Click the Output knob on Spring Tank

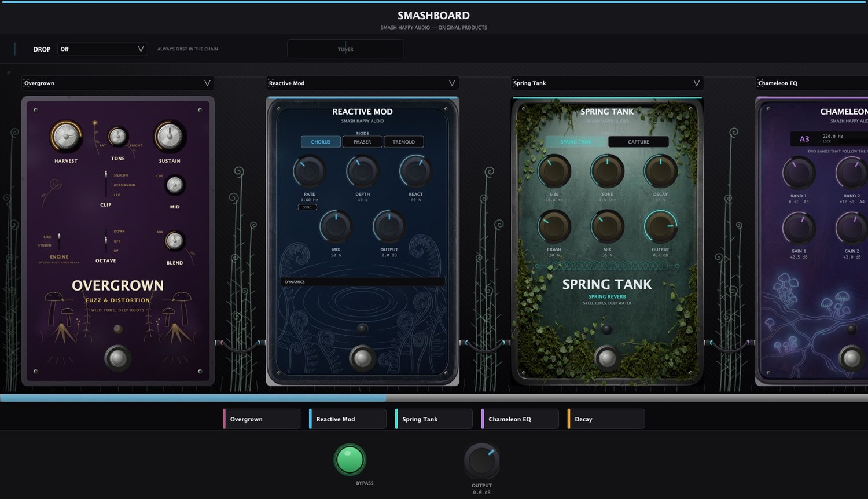660,227
